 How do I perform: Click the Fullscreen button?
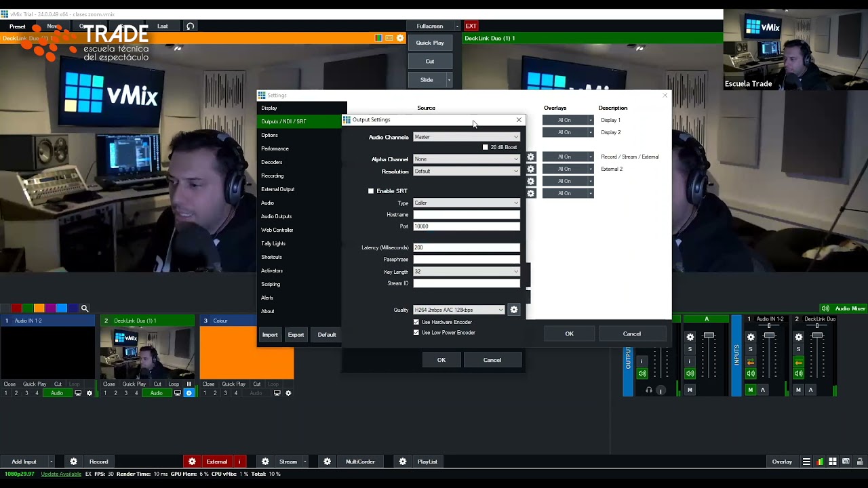(430, 26)
